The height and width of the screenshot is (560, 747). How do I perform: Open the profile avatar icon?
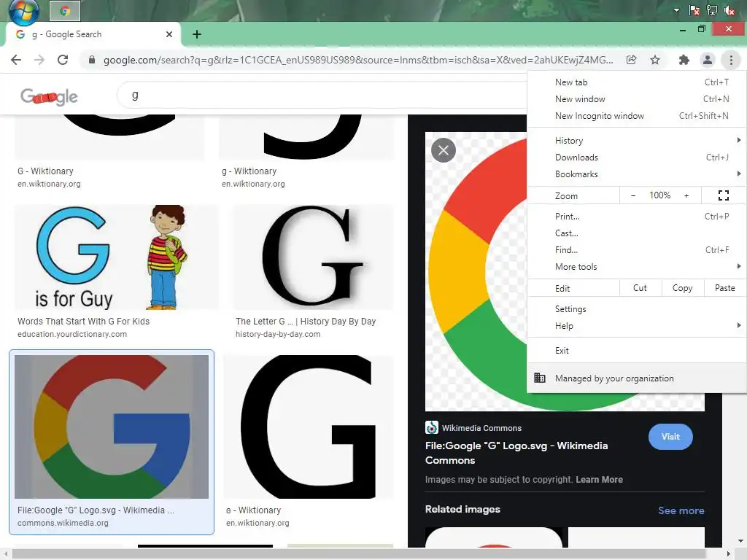pos(708,60)
